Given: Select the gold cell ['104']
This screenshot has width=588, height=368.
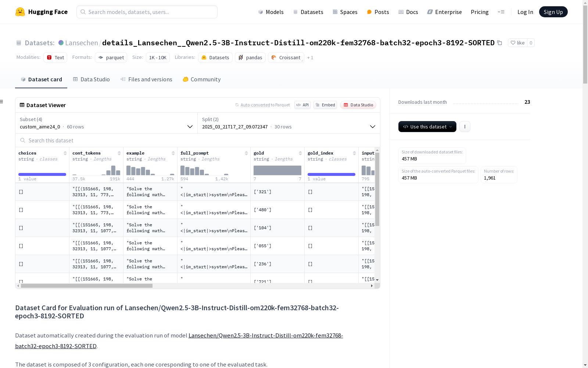Looking at the screenshot, I should click(x=277, y=228).
